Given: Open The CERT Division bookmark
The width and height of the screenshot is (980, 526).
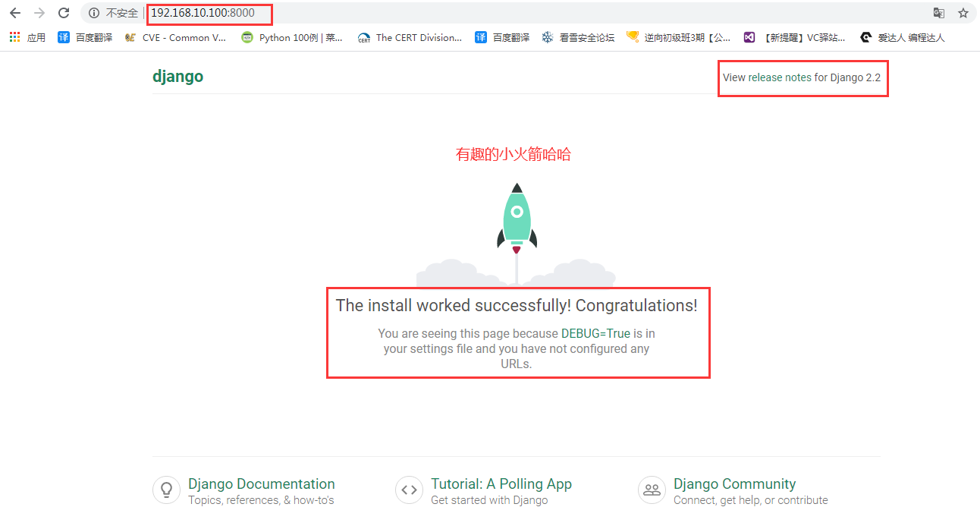Looking at the screenshot, I should (x=410, y=37).
